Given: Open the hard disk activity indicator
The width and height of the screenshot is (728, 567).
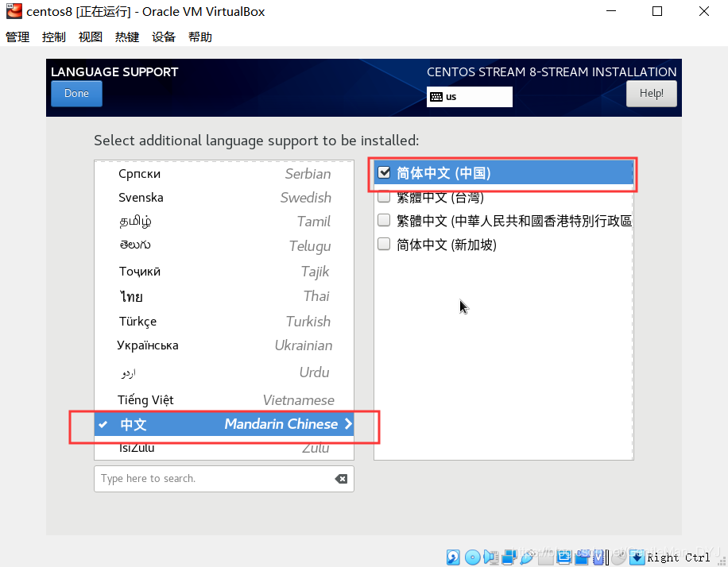Looking at the screenshot, I should pos(452,557).
